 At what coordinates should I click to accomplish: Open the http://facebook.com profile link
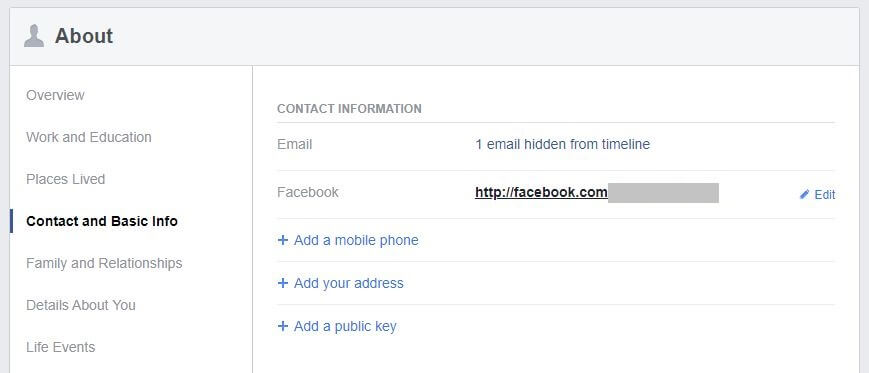[x=541, y=193]
